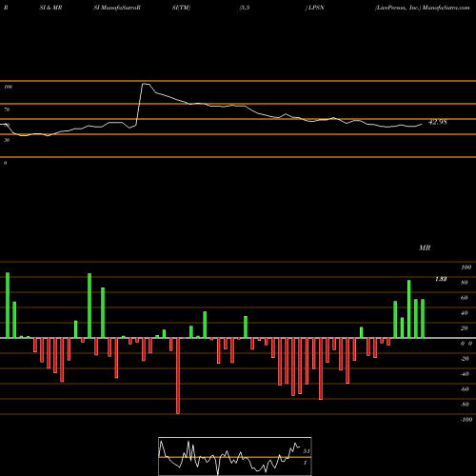Click the MR panel title label
Viewport: 476px width, 476px height.
click(x=425, y=248)
